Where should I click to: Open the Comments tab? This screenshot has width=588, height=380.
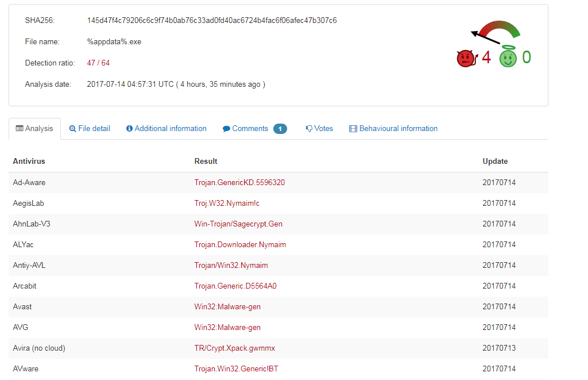tap(254, 128)
